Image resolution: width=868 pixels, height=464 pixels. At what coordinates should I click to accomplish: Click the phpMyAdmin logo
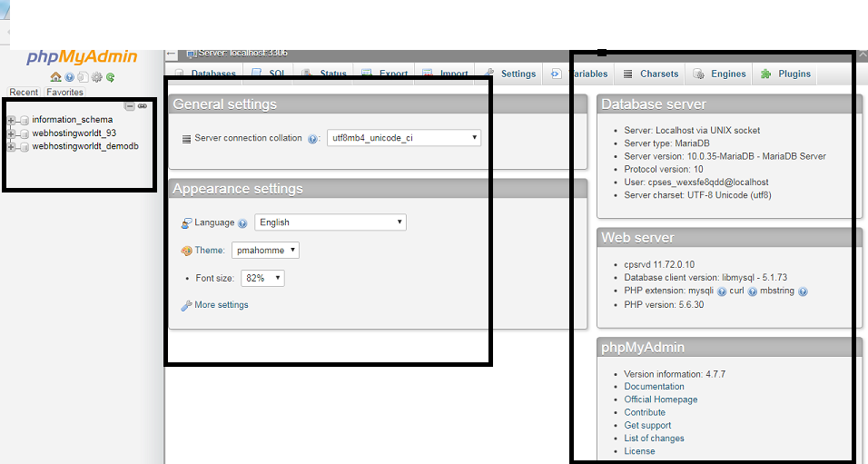pos(82,56)
